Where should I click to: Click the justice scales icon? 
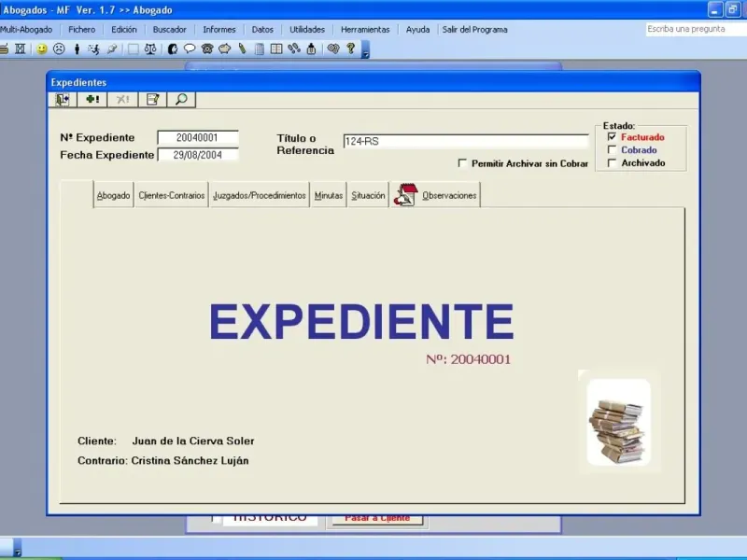[x=150, y=49]
